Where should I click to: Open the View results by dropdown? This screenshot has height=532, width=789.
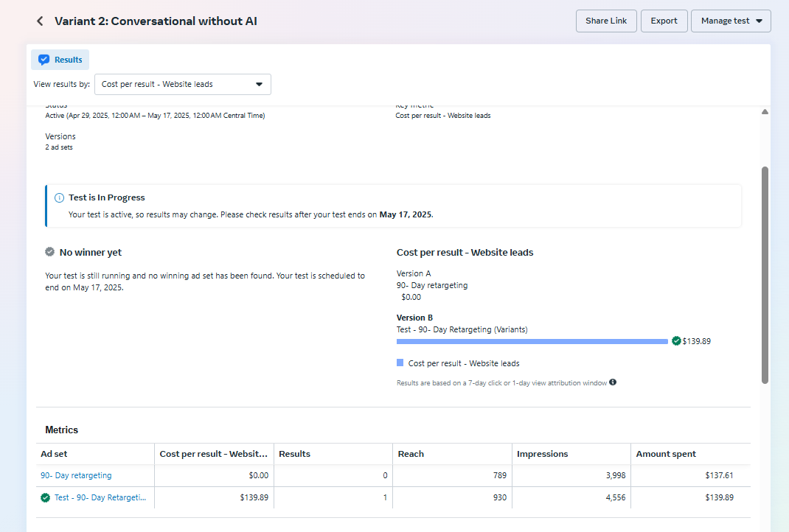pos(183,85)
